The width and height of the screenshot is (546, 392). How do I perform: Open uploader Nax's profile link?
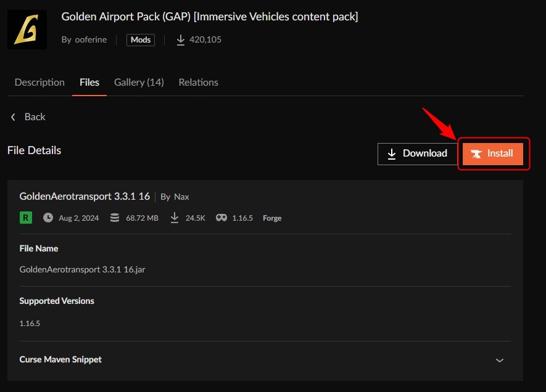181,197
